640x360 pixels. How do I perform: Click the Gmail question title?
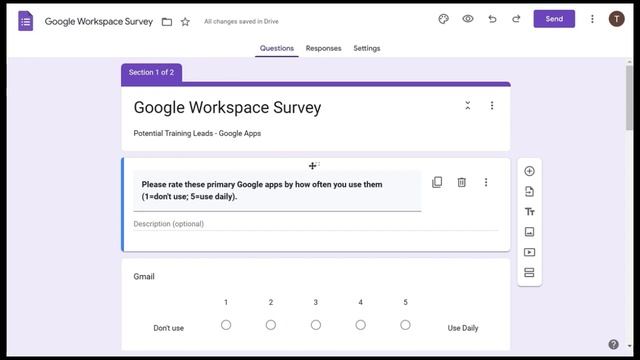(x=144, y=276)
